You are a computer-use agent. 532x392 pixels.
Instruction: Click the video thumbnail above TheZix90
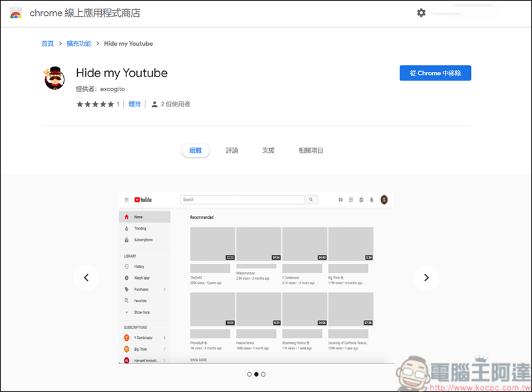click(213, 244)
